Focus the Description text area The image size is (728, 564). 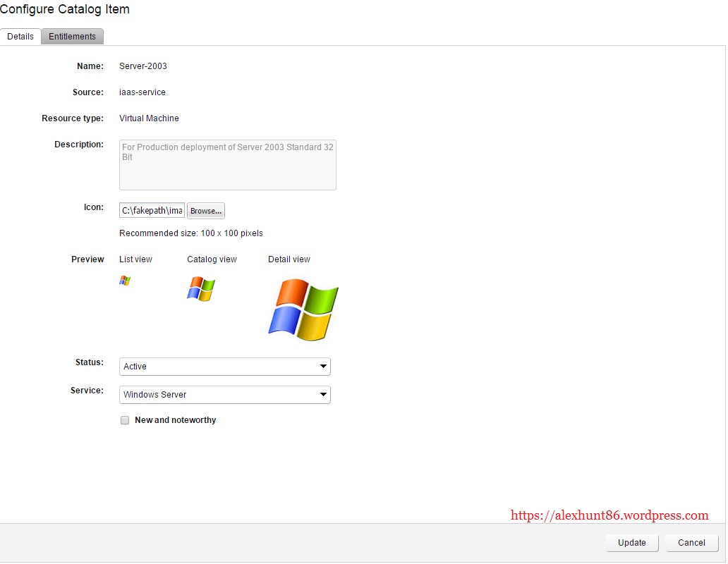pyautogui.click(x=227, y=165)
